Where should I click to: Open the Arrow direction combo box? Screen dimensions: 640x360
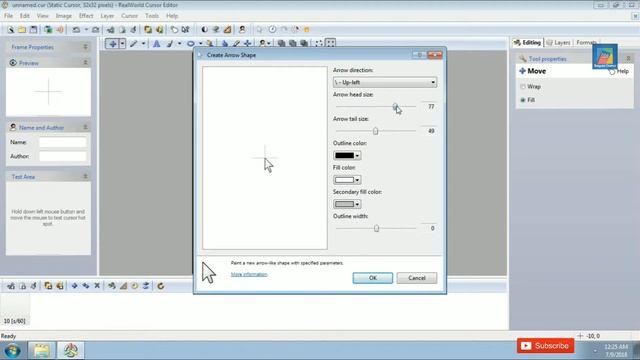(385, 82)
